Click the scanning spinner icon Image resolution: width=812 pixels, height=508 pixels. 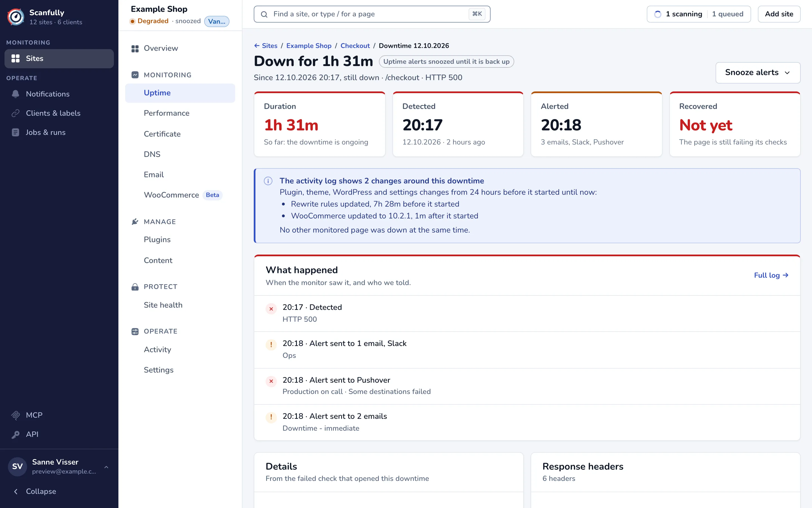658,14
